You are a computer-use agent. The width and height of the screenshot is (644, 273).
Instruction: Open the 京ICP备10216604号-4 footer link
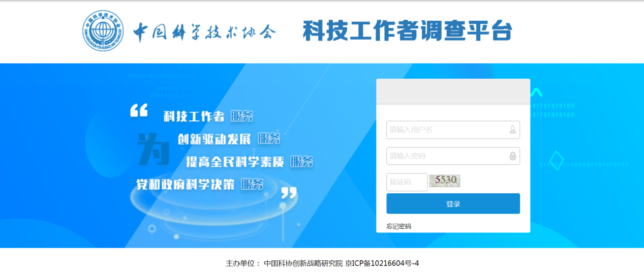click(x=382, y=263)
